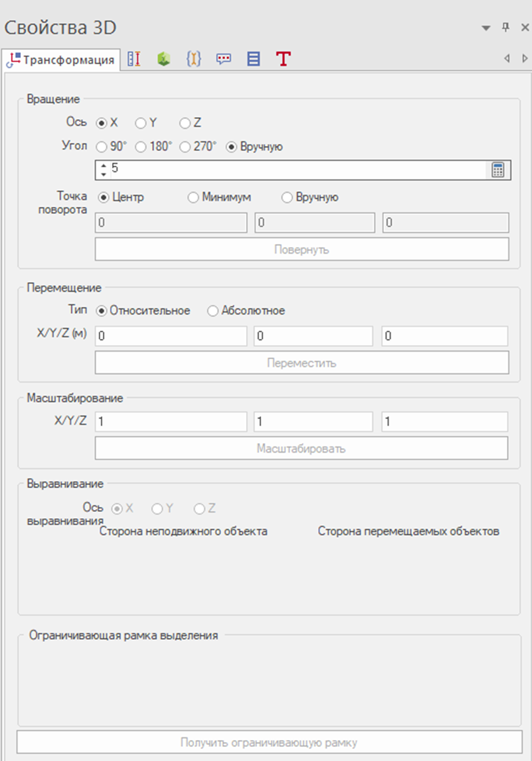Open the curly braces tab icon

[193, 59]
